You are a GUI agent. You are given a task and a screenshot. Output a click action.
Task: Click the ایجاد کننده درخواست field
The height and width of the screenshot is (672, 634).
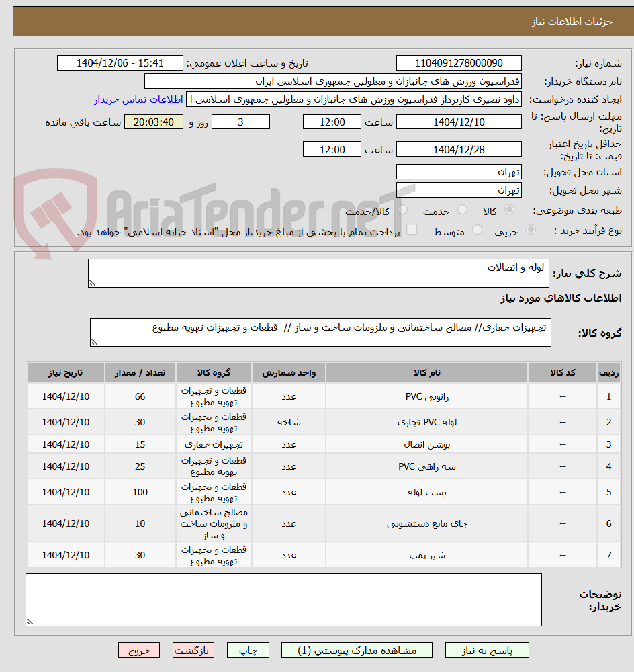pyautogui.click(x=354, y=99)
